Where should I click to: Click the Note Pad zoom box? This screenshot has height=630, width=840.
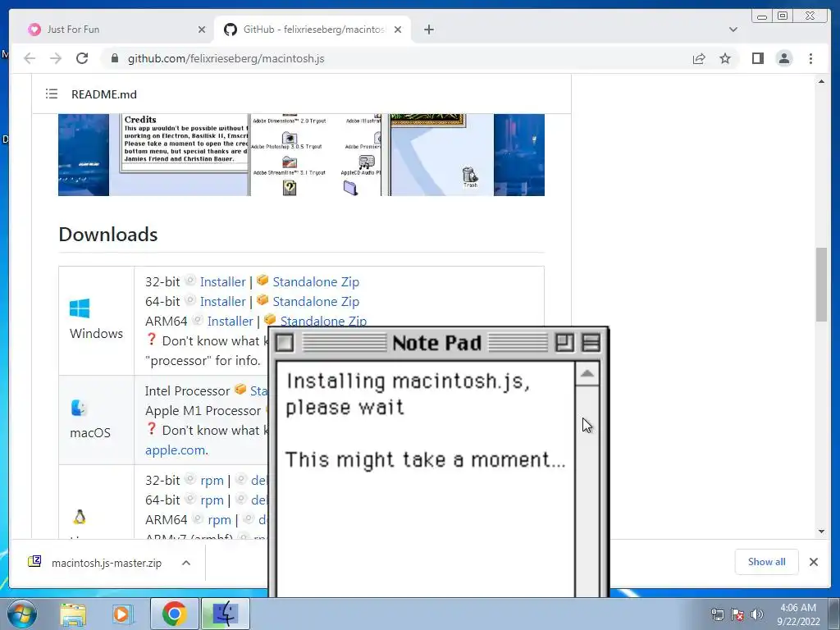click(564, 342)
